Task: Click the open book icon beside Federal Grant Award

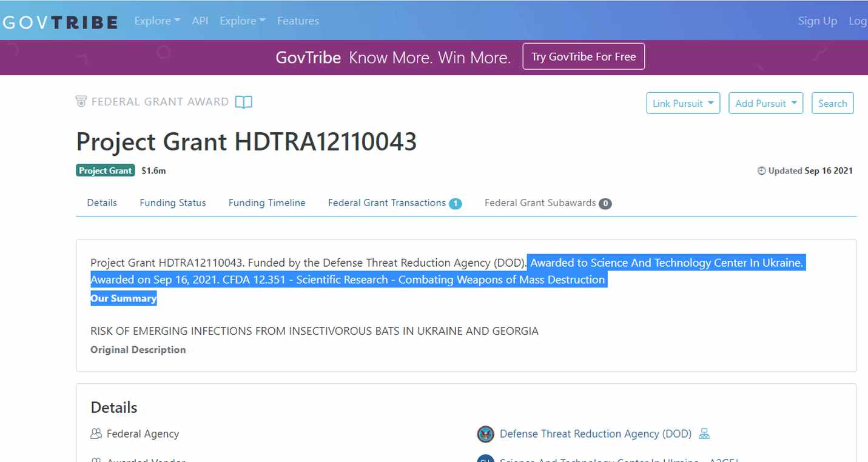Action: click(243, 102)
